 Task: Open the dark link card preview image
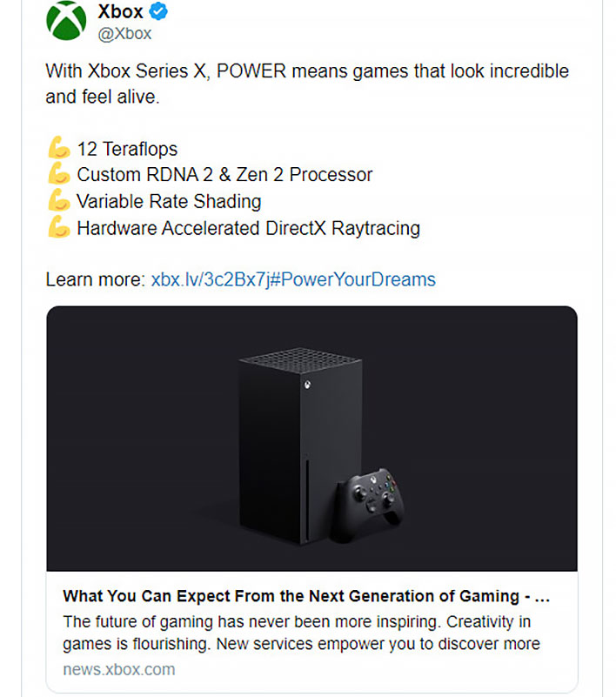pos(312,439)
